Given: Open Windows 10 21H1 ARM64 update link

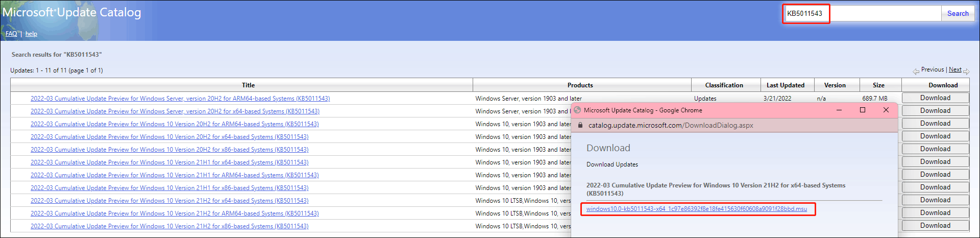Looking at the screenshot, I should [175, 175].
